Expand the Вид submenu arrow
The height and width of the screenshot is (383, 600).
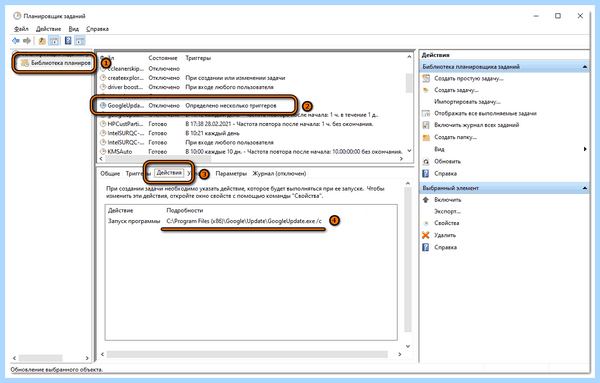point(585,149)
